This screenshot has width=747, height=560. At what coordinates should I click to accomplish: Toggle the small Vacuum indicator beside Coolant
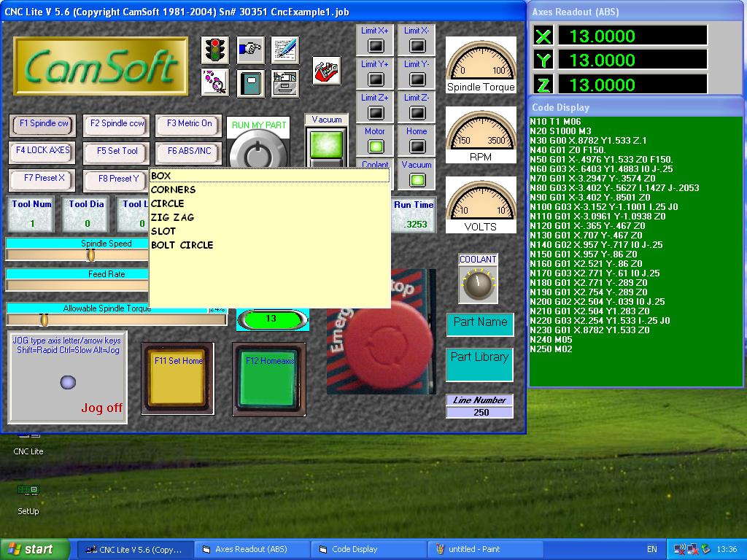417,180
